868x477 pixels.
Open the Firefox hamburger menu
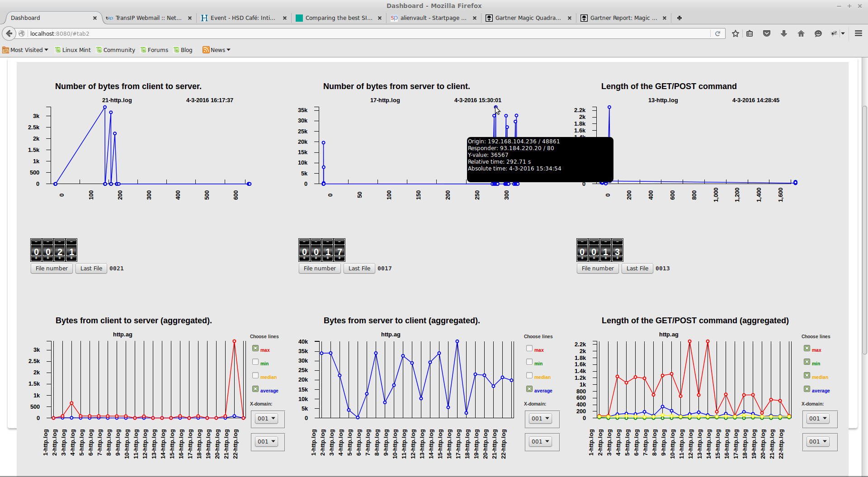tap(859, 33)
